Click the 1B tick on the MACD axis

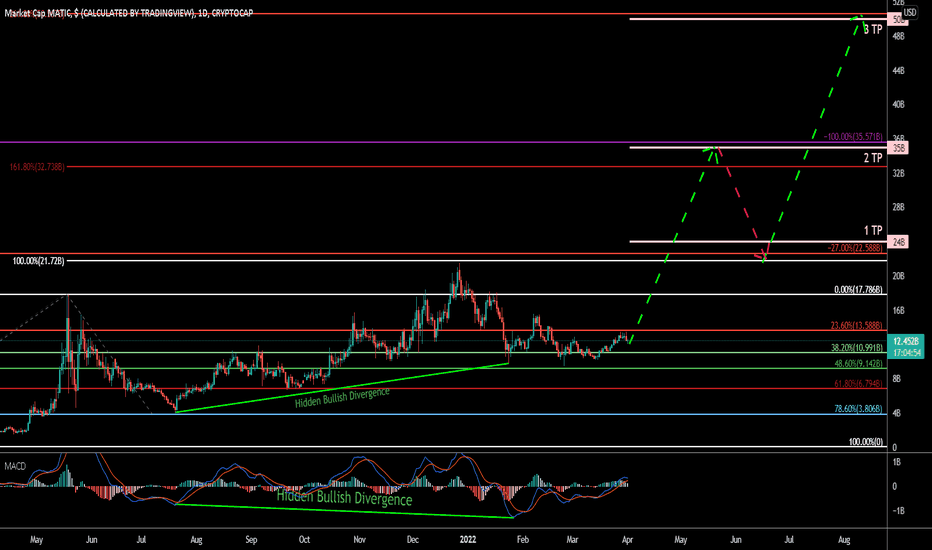pyautogui.click(x=897, y=462)
